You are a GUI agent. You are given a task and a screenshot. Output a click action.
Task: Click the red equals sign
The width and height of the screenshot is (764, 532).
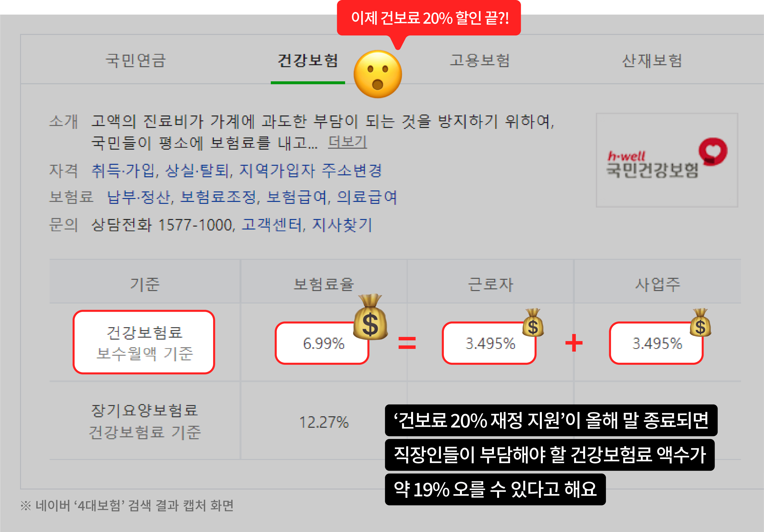[x=407, y=343]
